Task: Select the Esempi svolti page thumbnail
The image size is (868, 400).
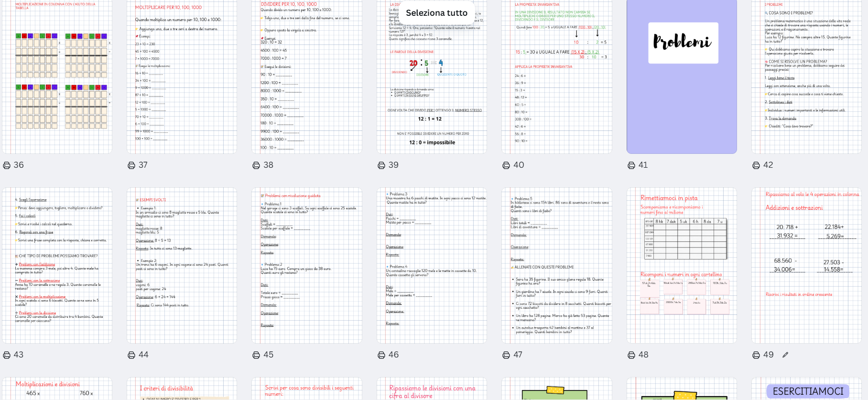Action: (x=182, y=265)
